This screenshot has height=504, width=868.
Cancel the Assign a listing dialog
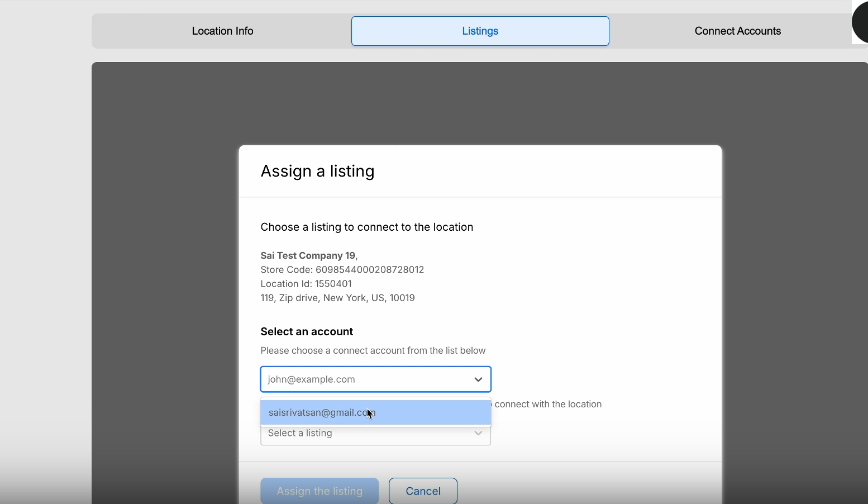pyautogui.click(x=423, y=491)
